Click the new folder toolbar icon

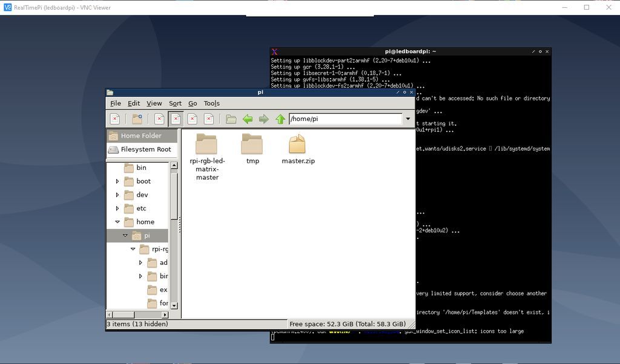(137, 119)
